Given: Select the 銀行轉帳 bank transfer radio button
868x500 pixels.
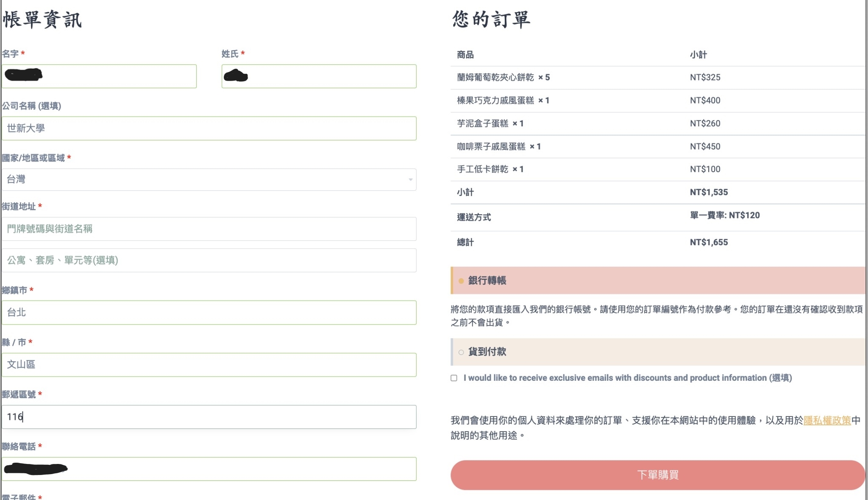Looking at the screenshot, I should 461,281.
